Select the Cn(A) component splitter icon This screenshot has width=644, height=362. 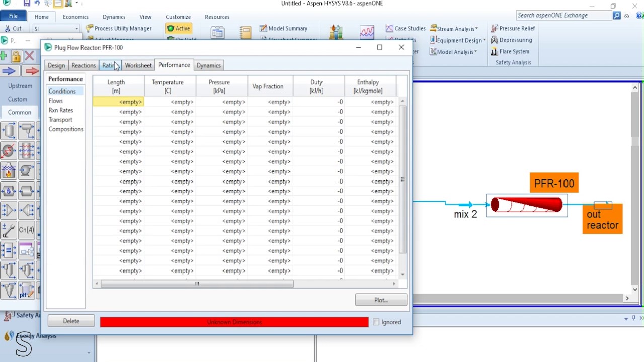pos(27,230)
